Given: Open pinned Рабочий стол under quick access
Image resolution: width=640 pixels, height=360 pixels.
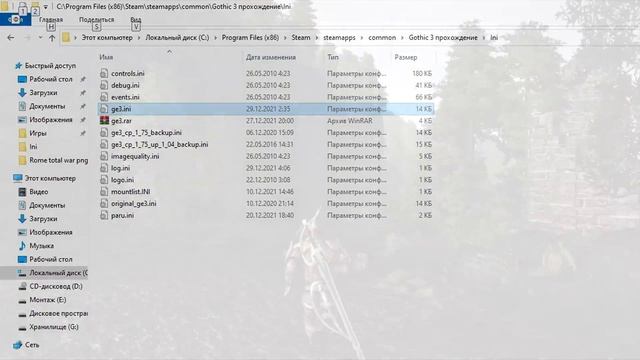Looking at the screenshot, I should (51, 79).
